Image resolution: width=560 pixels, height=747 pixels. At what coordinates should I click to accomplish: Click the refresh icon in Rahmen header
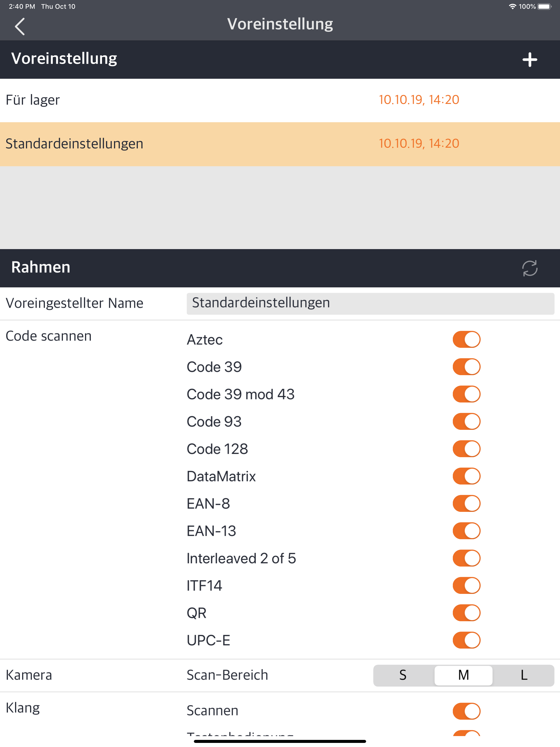pyautogui.click(x=529, y=268)
